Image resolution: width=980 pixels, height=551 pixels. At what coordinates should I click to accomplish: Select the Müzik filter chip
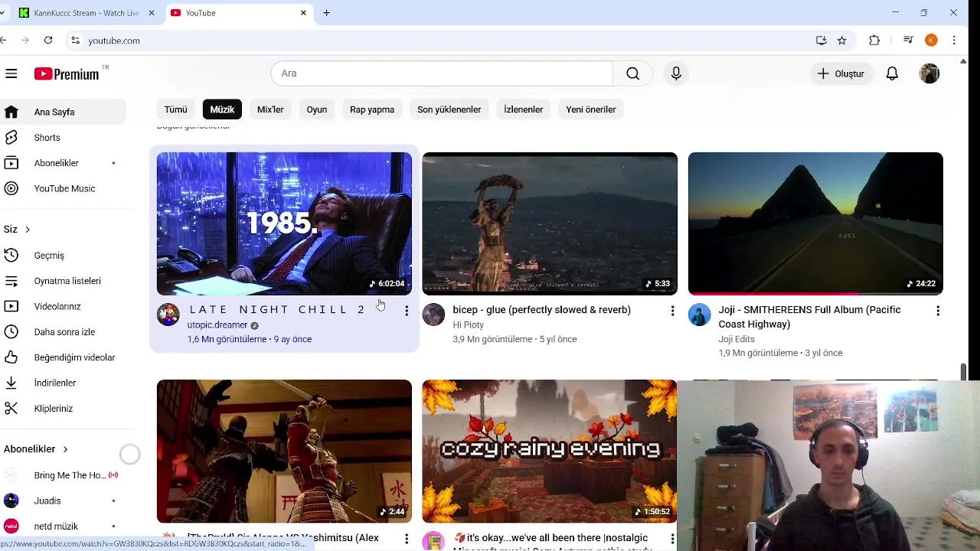tap(222, 109)
